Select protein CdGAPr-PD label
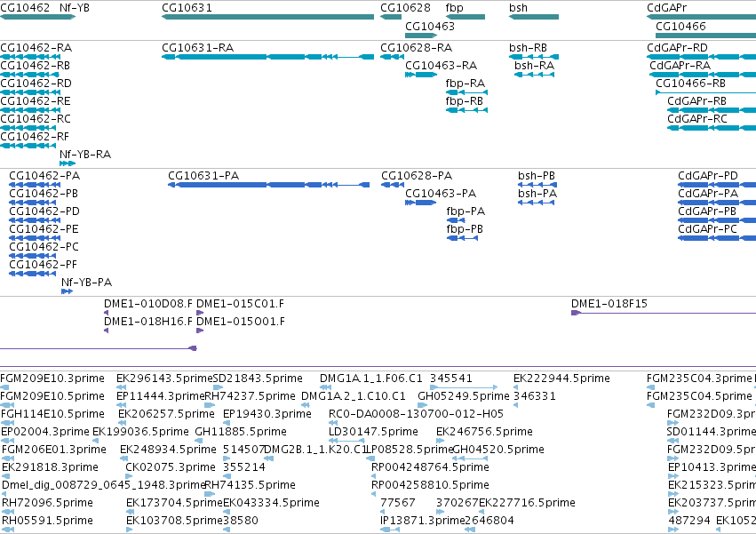Screen dimensions: 756x534 coord(708,176)
